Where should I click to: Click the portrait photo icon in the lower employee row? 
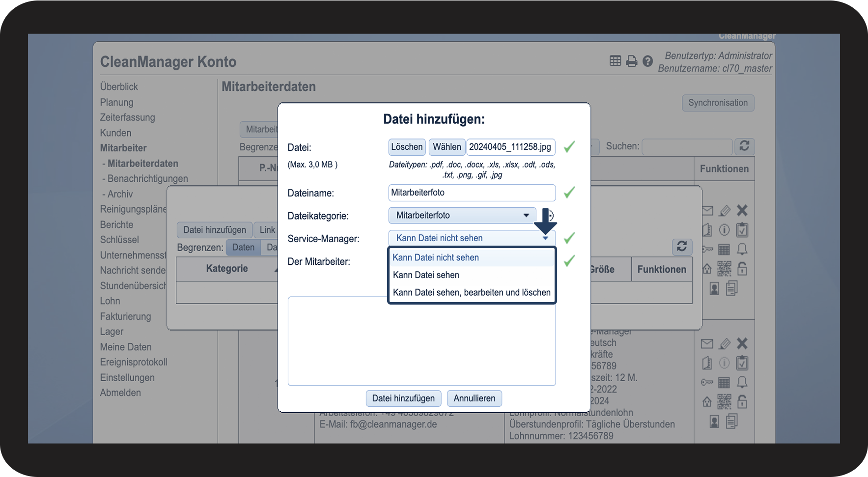(x=714, y=421)
